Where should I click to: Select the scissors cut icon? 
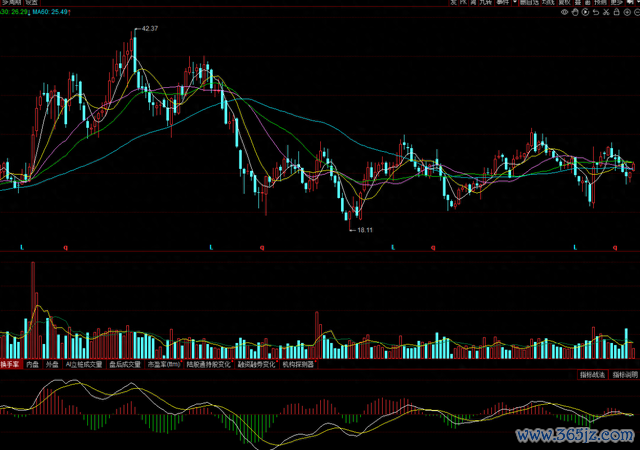click(x=606, y=12)
